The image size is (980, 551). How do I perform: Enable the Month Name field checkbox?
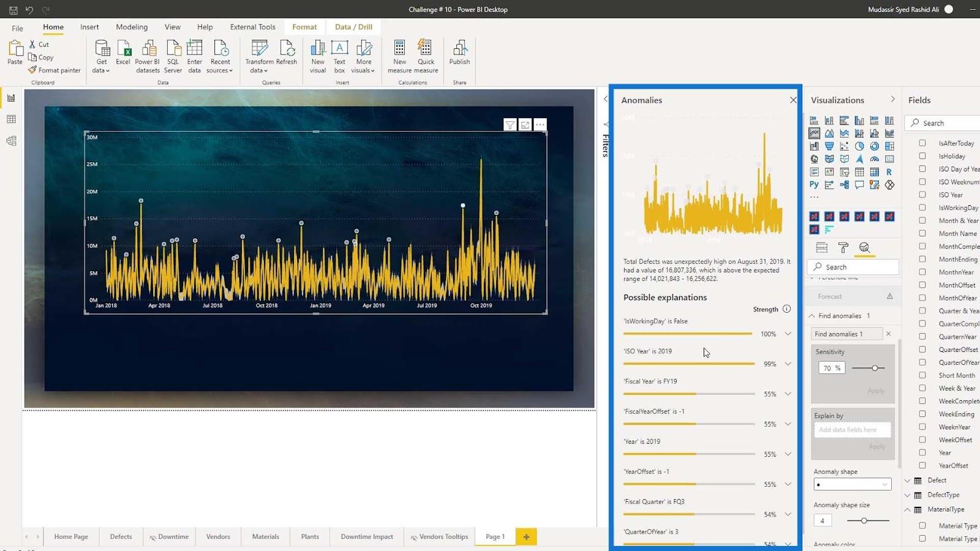(922, 233)
